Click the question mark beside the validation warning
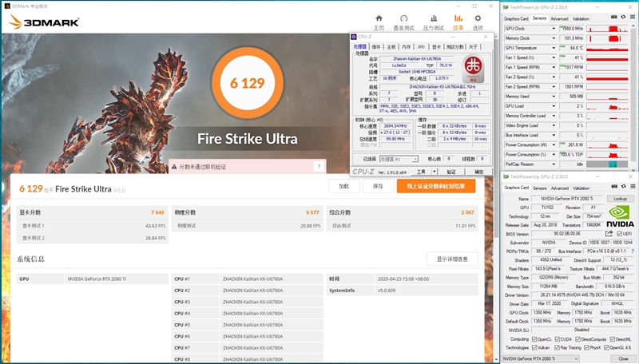The image size is (639, 364). 319,166
